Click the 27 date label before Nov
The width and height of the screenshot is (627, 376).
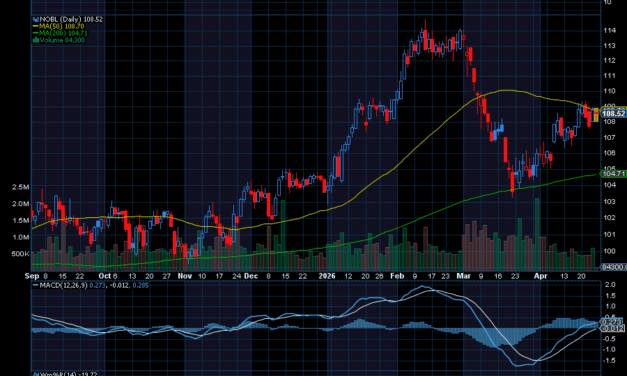point(167,276)
